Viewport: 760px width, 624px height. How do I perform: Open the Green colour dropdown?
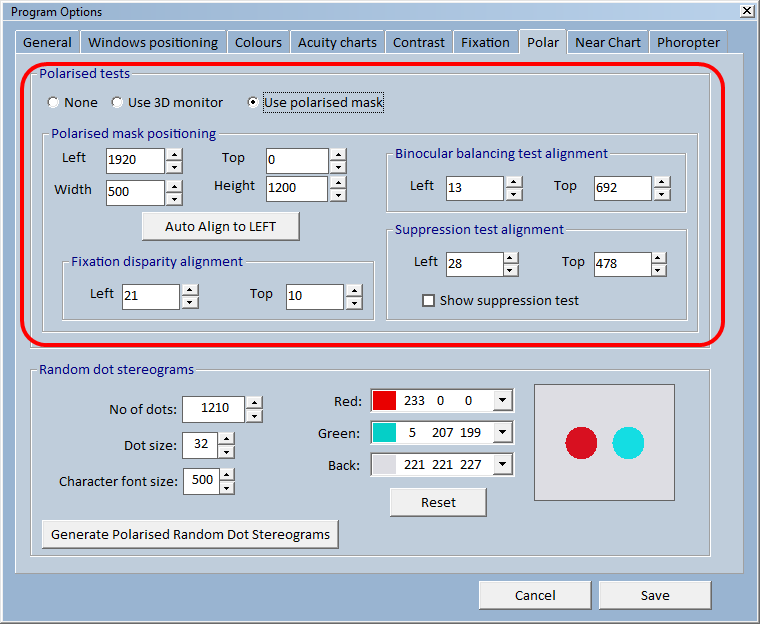[503, 432]
